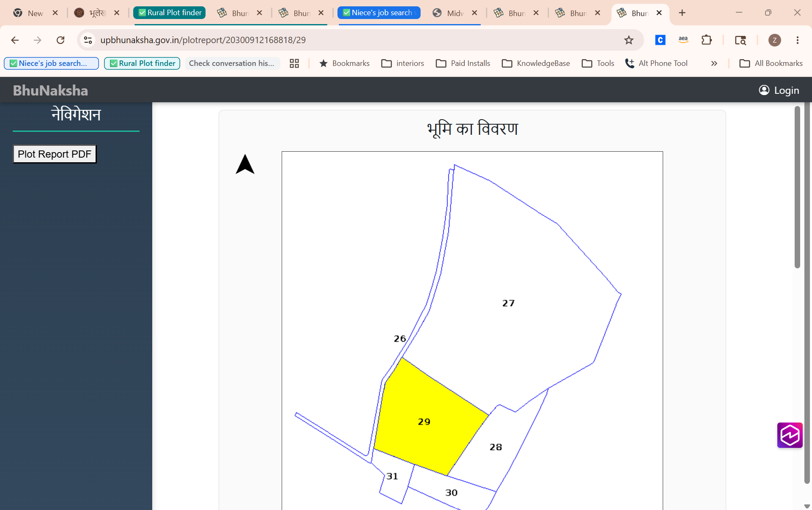Screen dimensions: 812x510
Task: Click the scrollbar down arrow
Action: (807, 506)
